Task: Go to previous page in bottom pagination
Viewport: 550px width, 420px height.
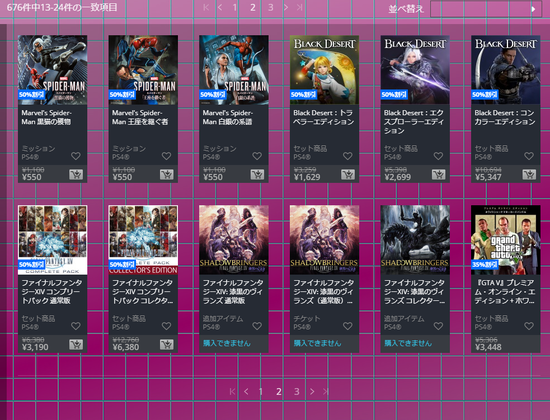Action: tap(246, 392)
